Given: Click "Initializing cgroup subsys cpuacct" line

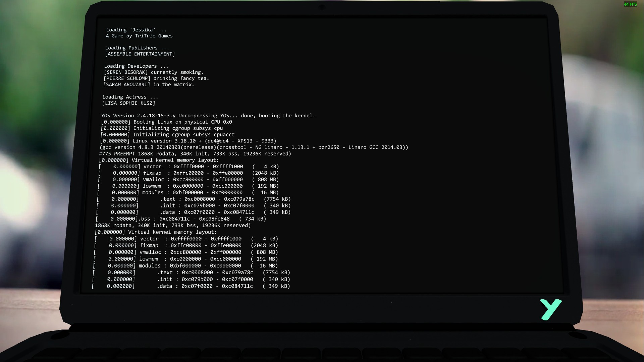Looking at the screenshot, I should pos(167,135).
